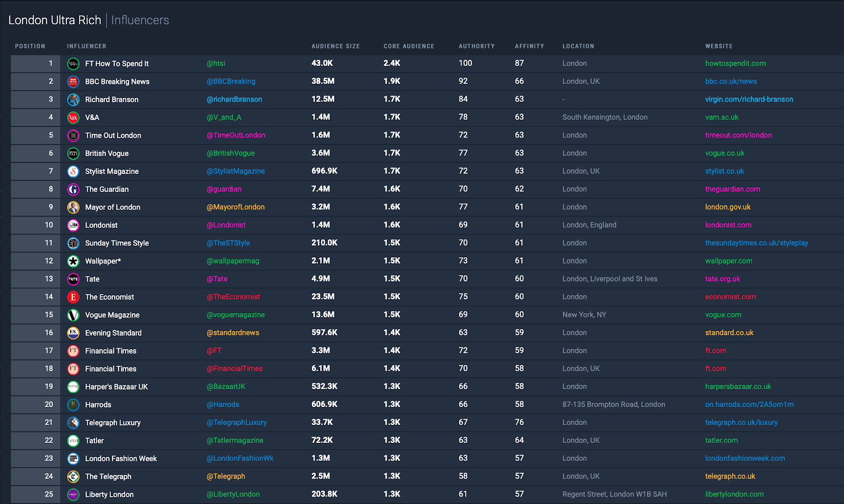Image resolution: width=844 pixels, height=504 pixels.
Task: Open the BBC Breaking News avatar icon
Action: point(73,82)
